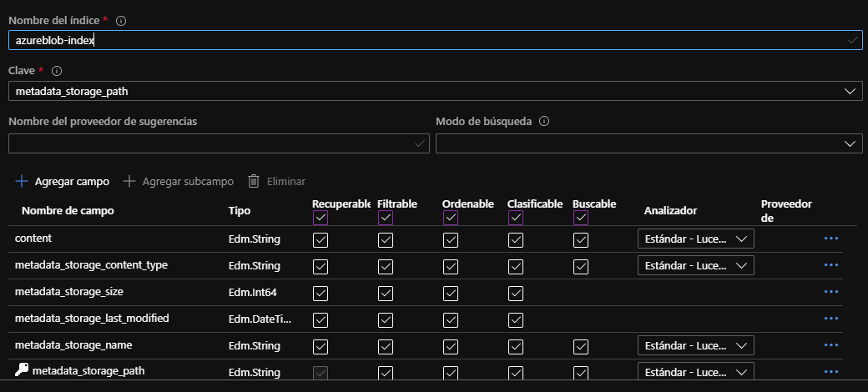
Task: Uncheck Clasificable for metadata_storage_last_modified
Action: pos(516,319)
